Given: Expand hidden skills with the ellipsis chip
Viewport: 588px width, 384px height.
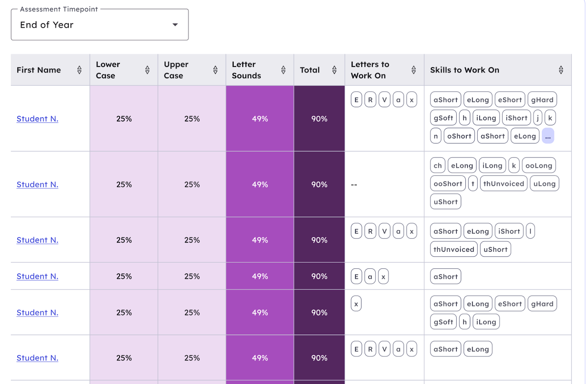Looking at the screenshot, I should point(548,136).
